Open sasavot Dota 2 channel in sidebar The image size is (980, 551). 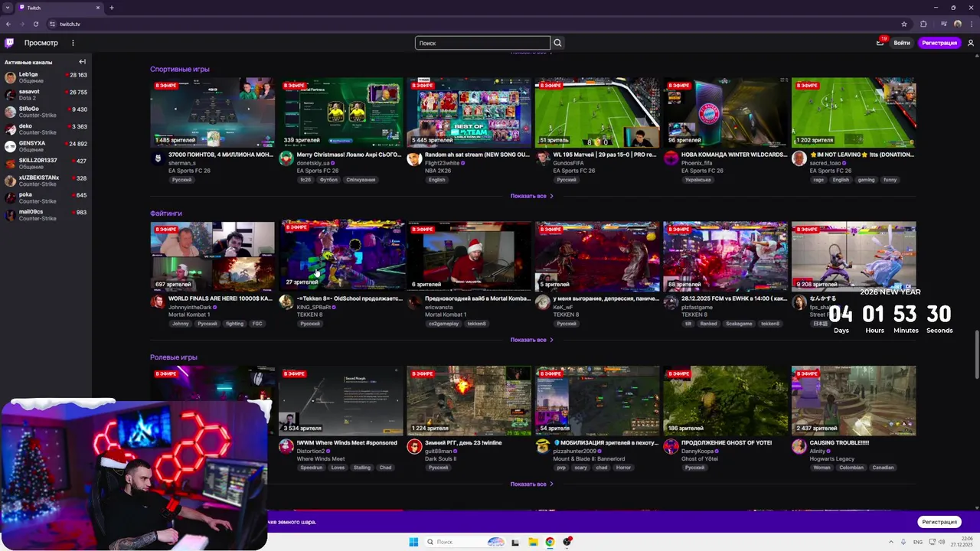click(46, 95)
